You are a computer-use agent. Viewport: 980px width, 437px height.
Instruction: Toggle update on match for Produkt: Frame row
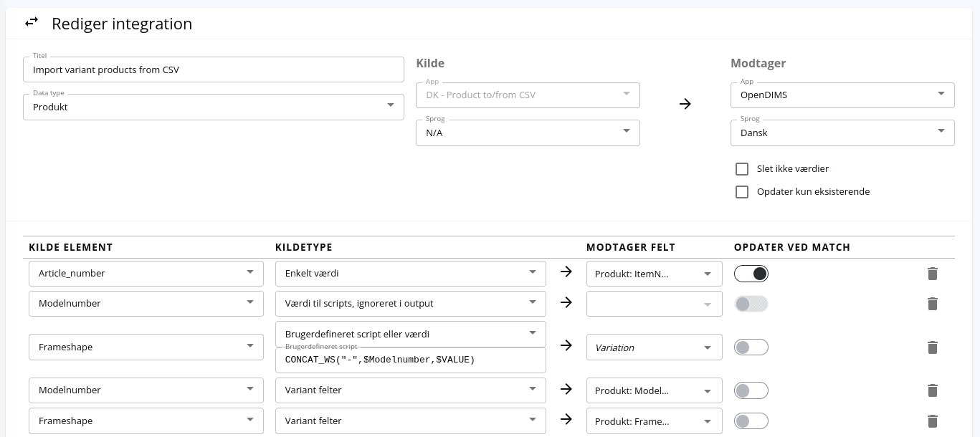click(x=751, y=421)
